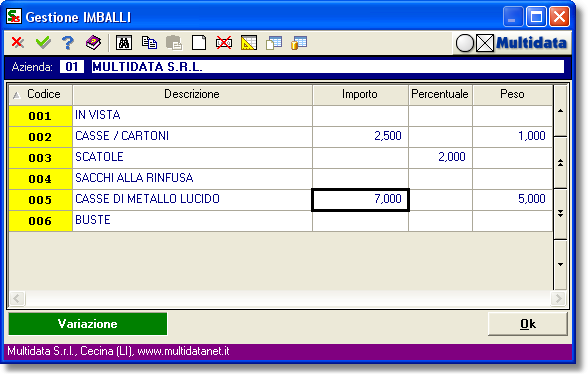Toggle the crossed box next to Multidata logo

click(485, 43)
